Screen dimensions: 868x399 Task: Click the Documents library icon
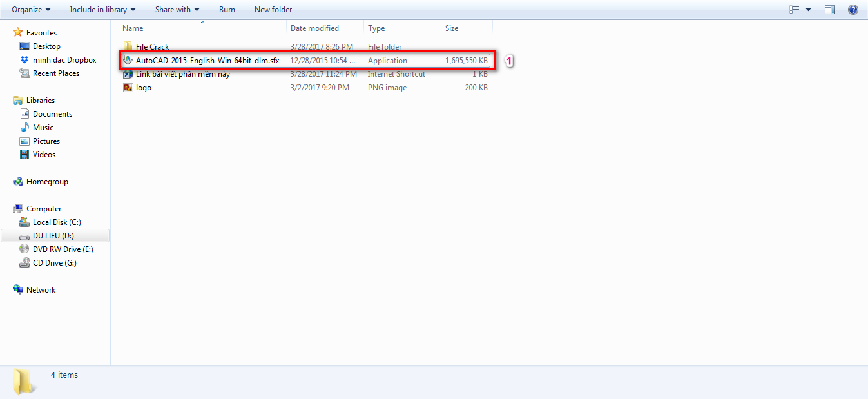point(24,114)
